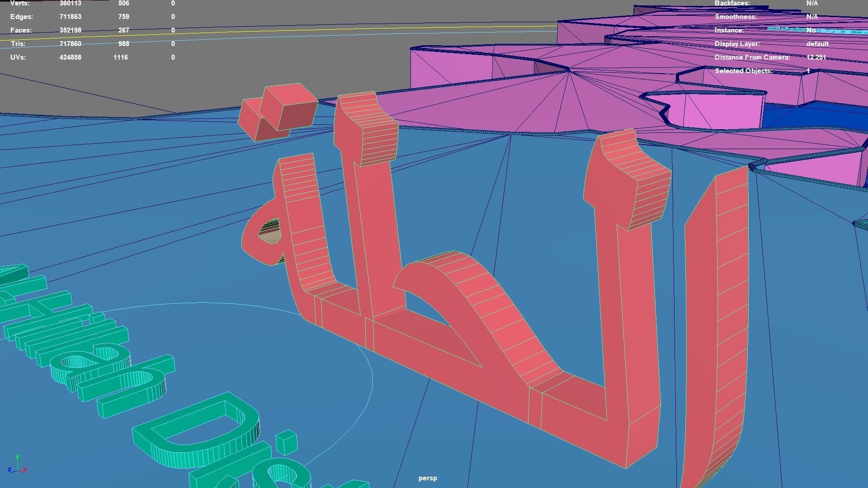Click the small teal cube beside letter D
Viewport: 868px width, 488px height.
click(x=286, y=443)
